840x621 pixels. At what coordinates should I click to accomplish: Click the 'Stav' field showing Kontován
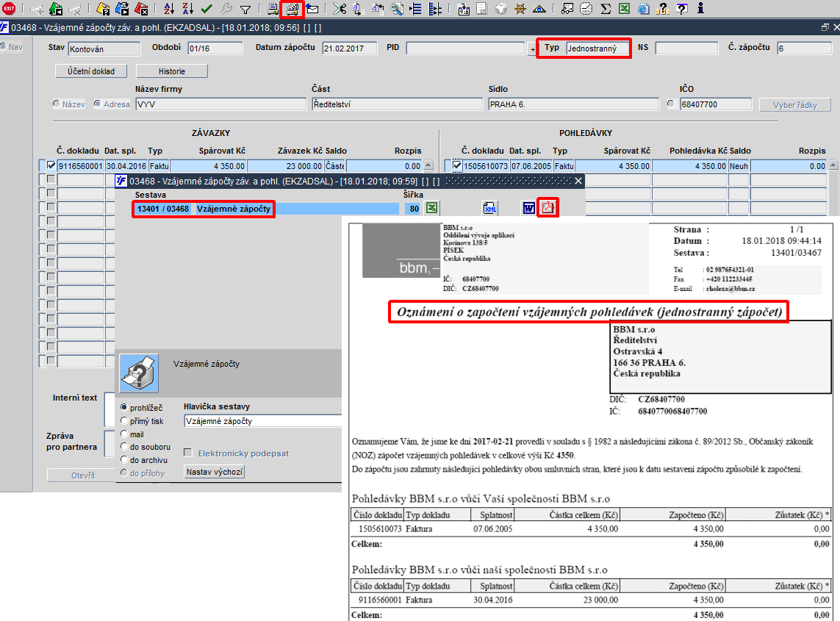[x=104, y=49]
